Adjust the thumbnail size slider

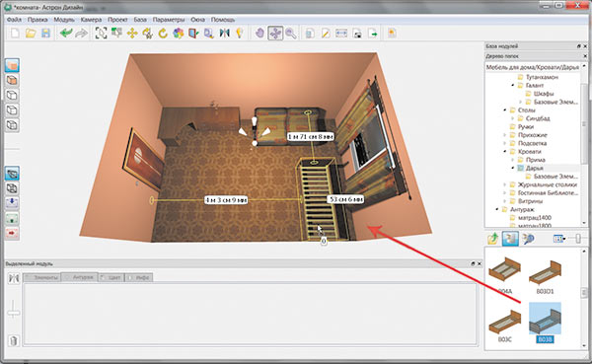coord(578,239)
